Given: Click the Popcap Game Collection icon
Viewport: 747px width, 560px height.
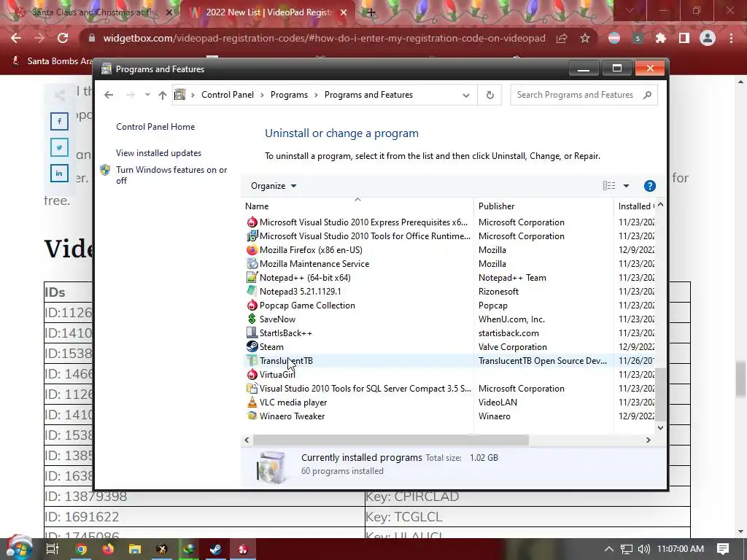Looking at the screenshot, I should click(x=252, y=306).
